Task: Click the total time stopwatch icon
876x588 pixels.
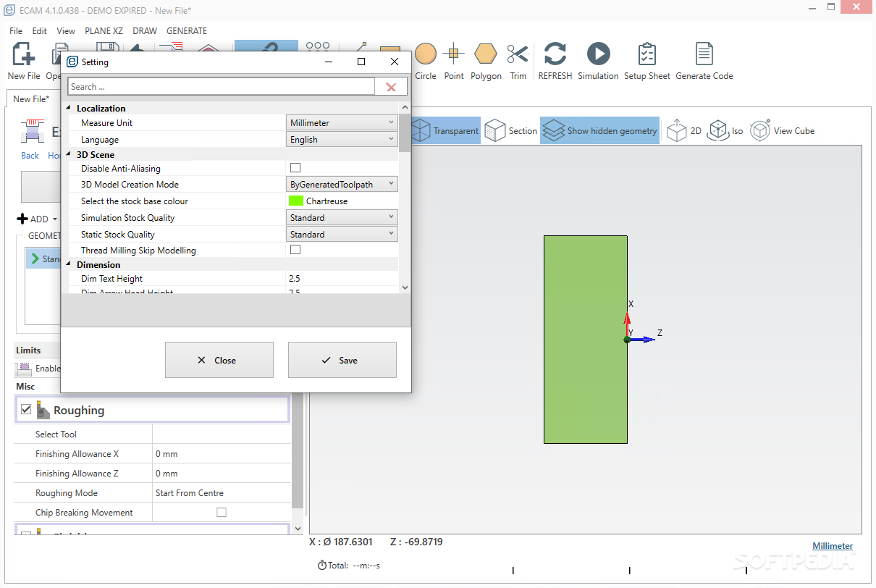Action: [322, 565]
